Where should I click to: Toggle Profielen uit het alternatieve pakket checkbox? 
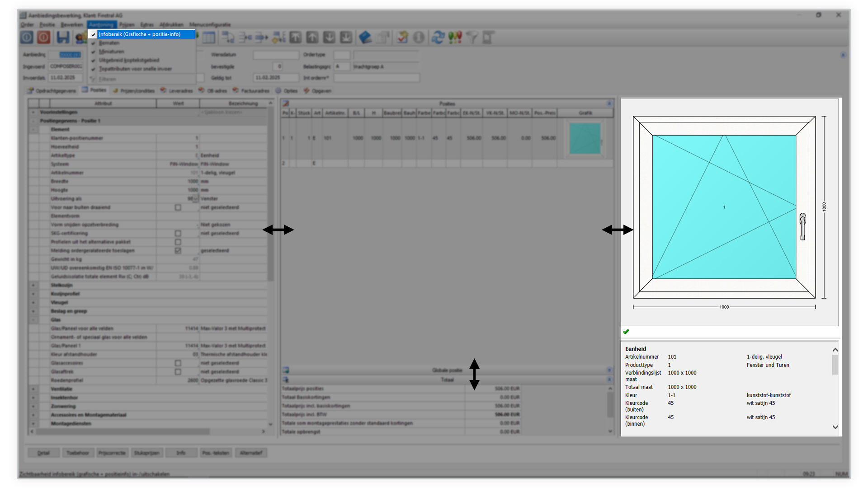coord(178,242)
